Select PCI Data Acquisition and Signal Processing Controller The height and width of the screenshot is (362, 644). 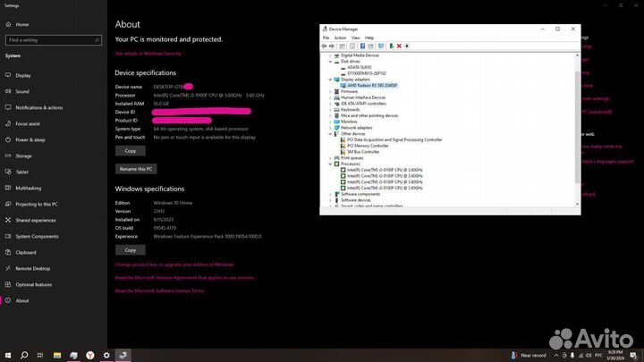[394, 140]
